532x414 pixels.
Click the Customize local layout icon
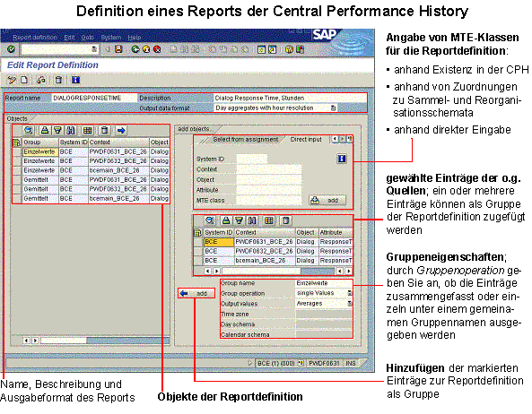[300, 49]
